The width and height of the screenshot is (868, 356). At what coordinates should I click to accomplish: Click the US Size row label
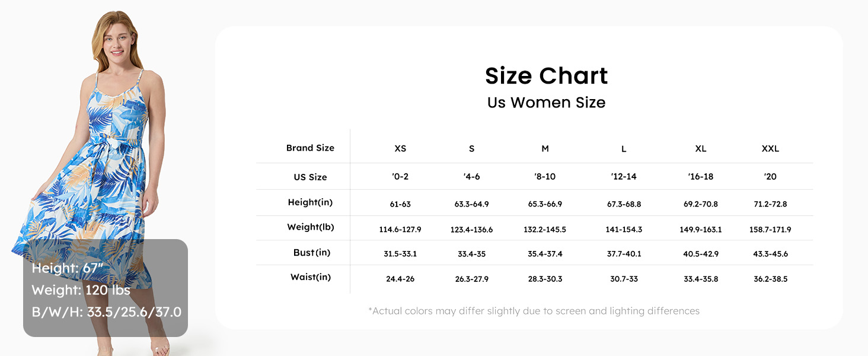point(310,177)
